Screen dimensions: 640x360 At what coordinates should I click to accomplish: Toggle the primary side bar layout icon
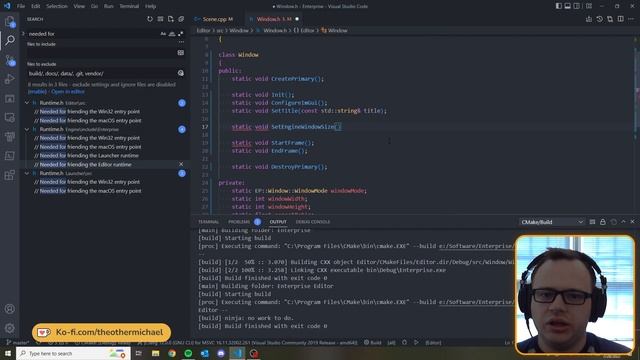point(558,6)
